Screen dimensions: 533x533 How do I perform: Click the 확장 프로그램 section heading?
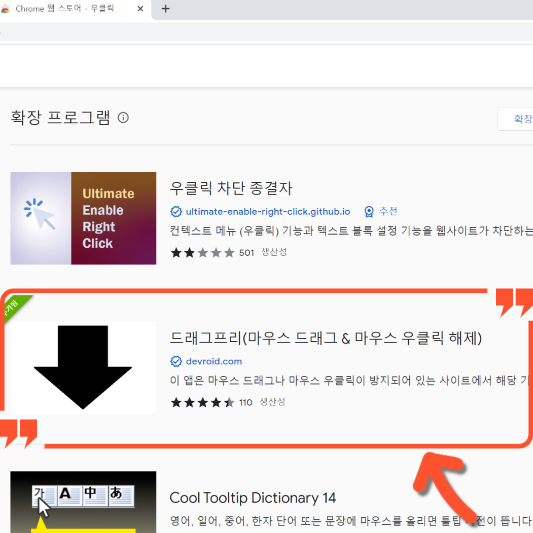click(61, 118)
